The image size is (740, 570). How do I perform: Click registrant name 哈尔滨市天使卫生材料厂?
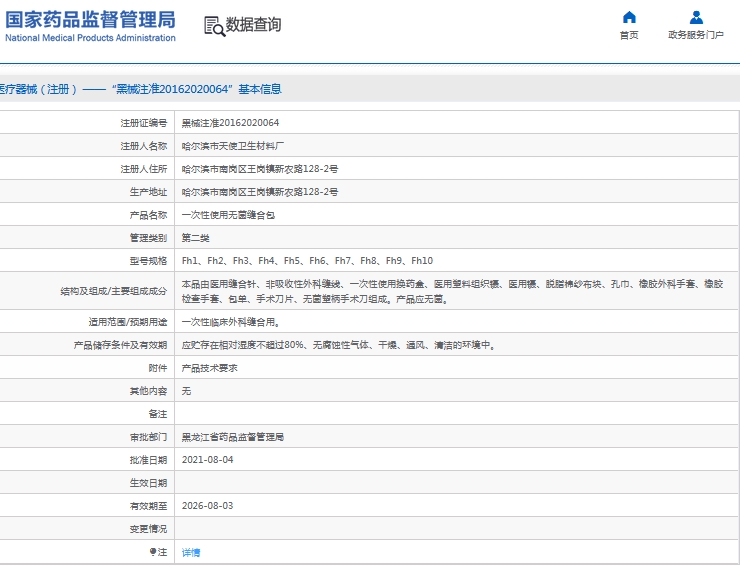tap(233, 146)
